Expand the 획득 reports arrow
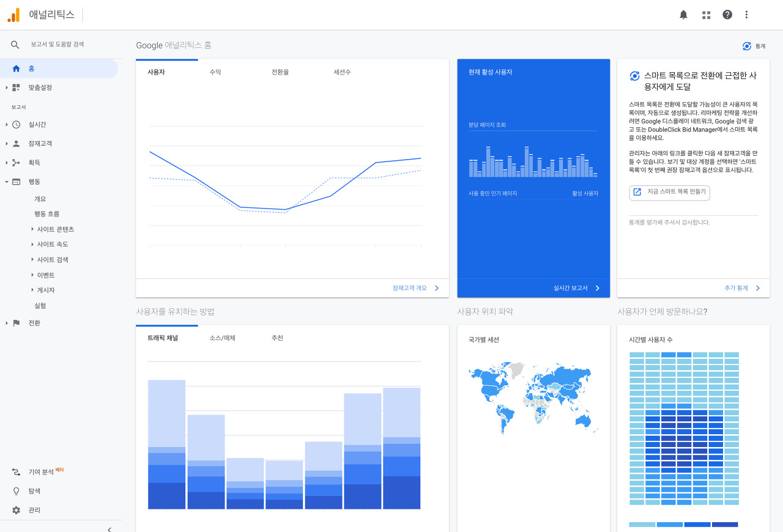This screenshot has width=783, height=532. (x=7, y=163)
